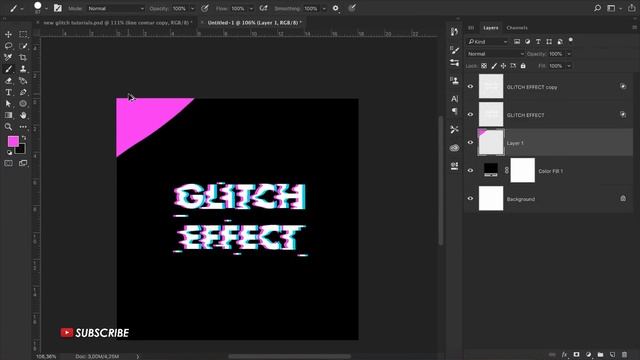Click Color Fill 1 black color thumbnail
This screenshot has width=640, height=360.
pyautogui.click(x=491, y=169)
